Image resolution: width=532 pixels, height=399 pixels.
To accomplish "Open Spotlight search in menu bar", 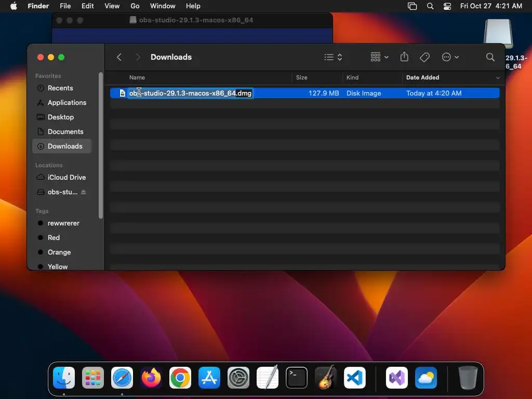I will 430,6.
